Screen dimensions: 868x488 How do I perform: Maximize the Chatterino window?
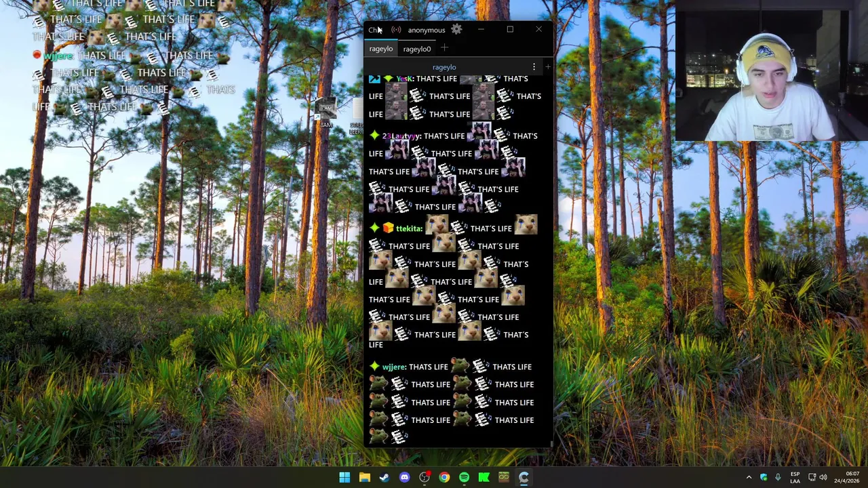pos(510,29)
